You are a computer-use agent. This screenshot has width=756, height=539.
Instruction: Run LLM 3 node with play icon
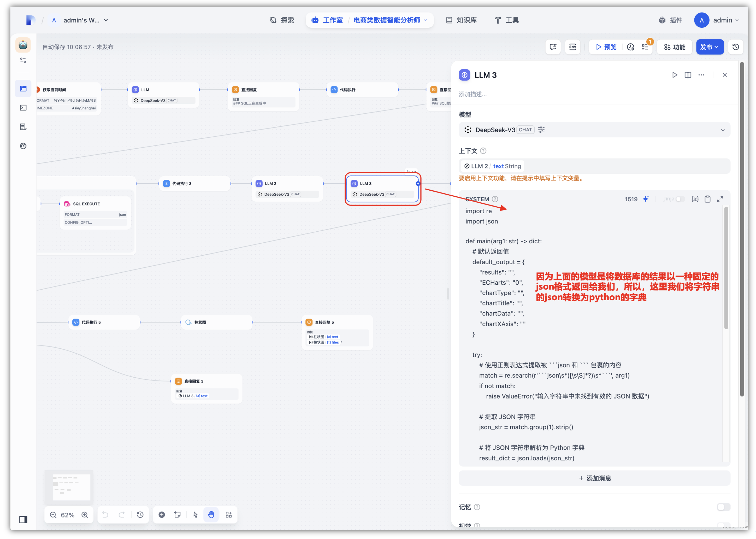click(x=674, y=75)
